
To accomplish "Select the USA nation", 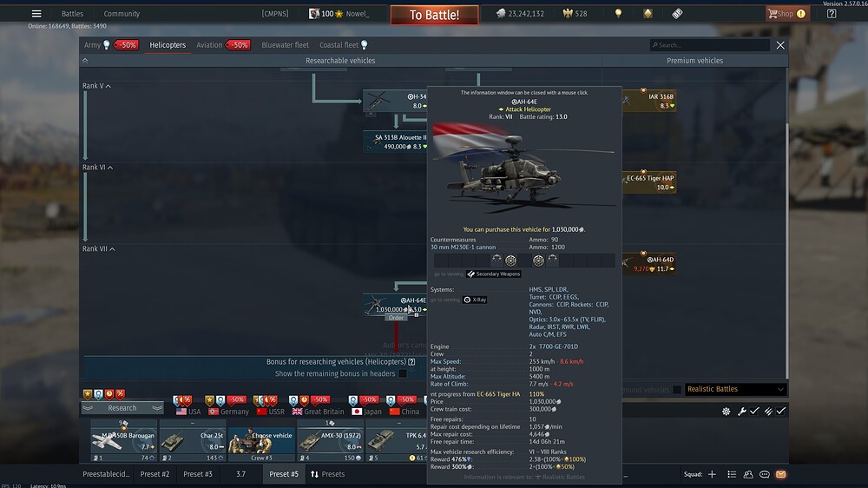I will (188, 412).
